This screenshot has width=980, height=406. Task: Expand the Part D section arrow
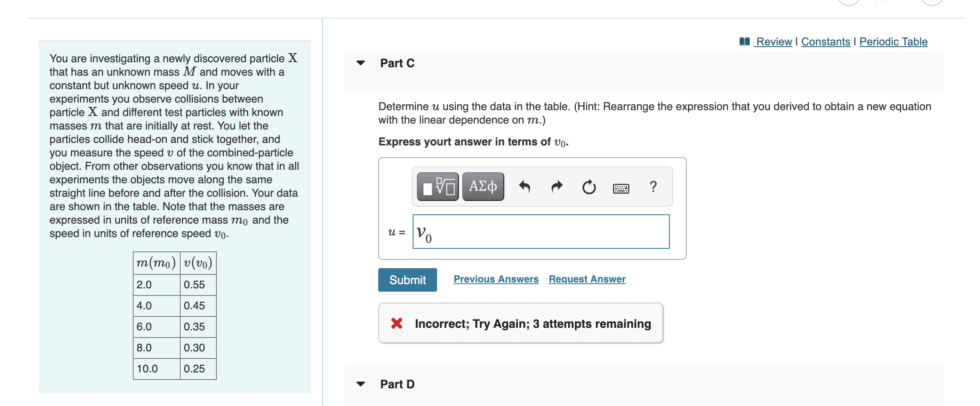pos(361,384)
